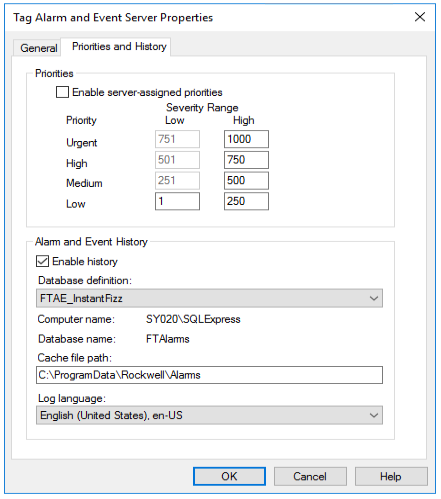The height and width of the screenshot is (499, 441).
Task: Open Help for this dialog
Action: pos(391,476)
